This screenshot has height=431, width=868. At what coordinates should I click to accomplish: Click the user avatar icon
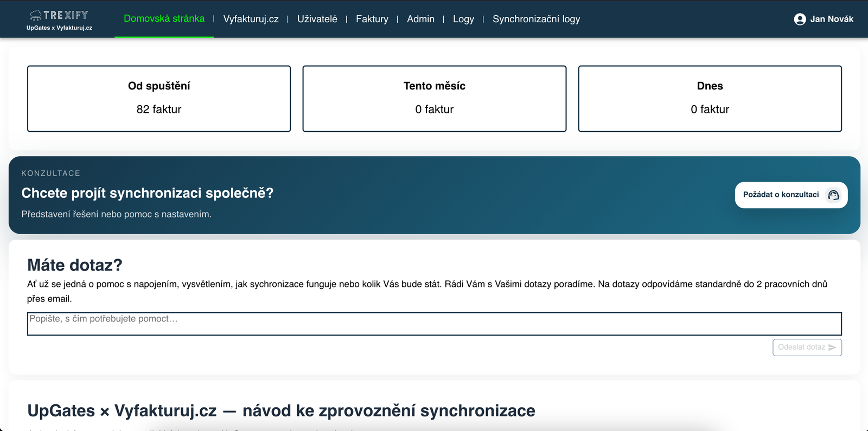pos(800,20)
